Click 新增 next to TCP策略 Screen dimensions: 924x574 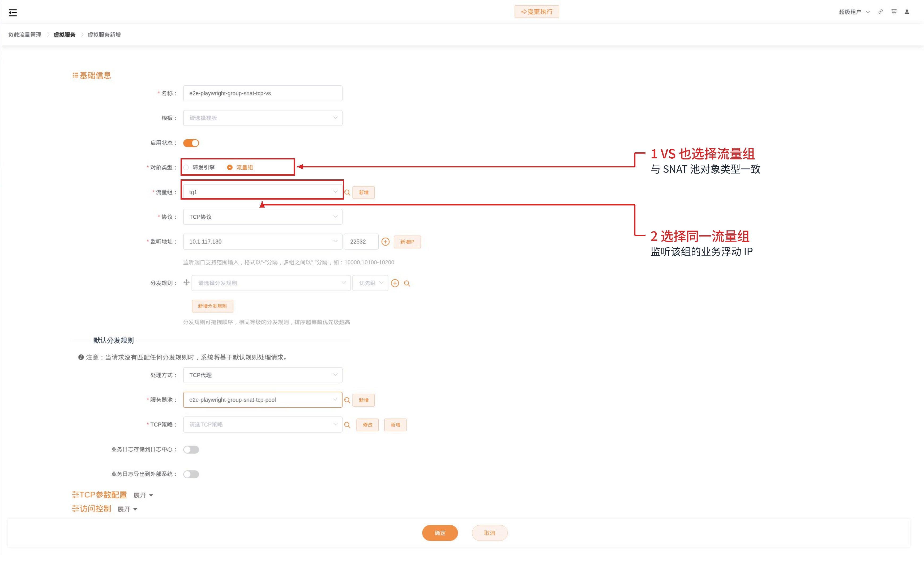point(395,425)
